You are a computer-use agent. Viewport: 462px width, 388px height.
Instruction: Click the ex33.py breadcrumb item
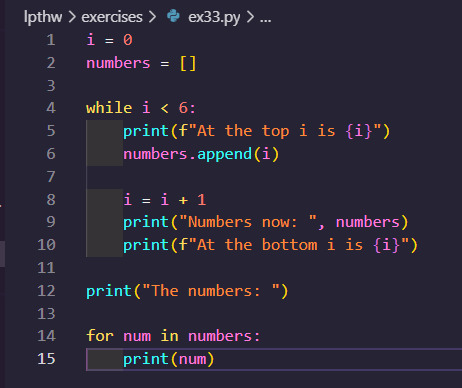[214, 17]
